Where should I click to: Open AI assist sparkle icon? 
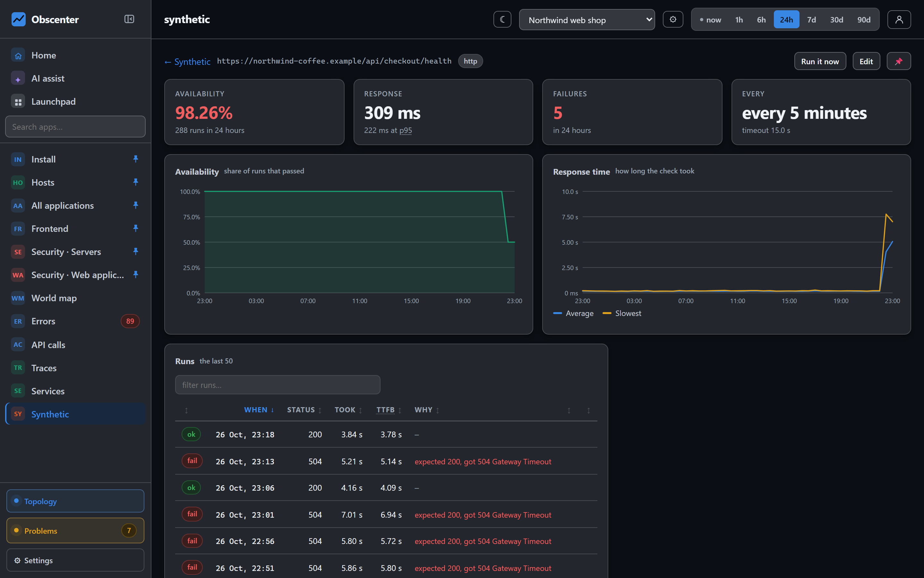(x=18, y=79)
